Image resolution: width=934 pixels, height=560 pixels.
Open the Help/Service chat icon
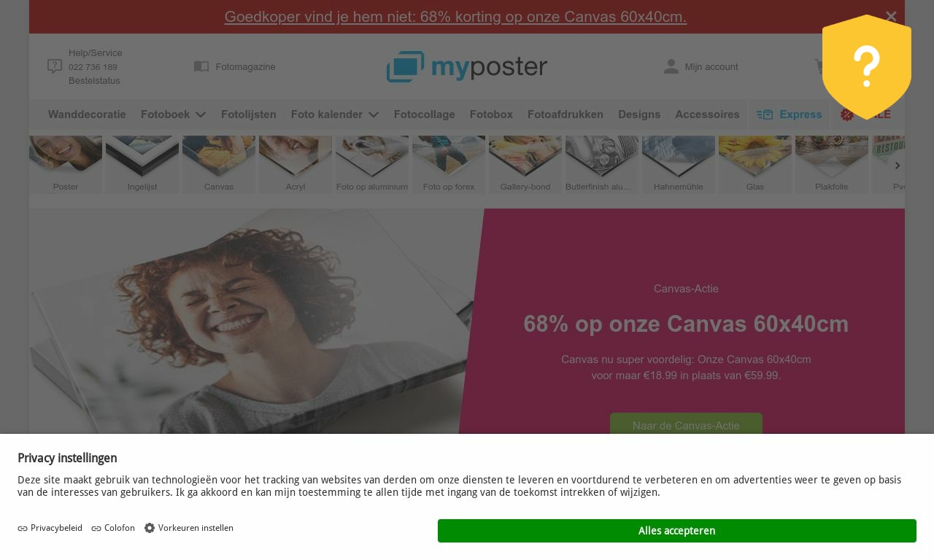(x=55, y=66)
